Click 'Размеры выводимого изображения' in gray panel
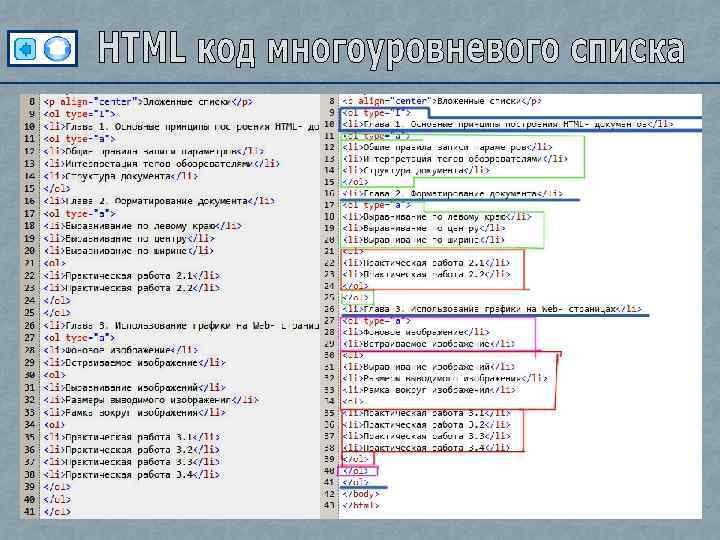The width and height of the screenshot is (720, 540). (x=151, y=400)
